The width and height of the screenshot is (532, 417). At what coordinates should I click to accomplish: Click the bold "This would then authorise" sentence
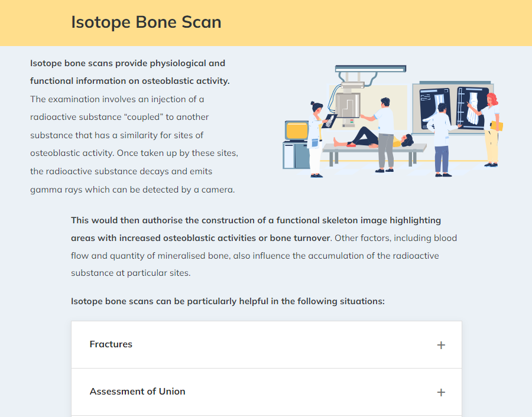[256, 220]
